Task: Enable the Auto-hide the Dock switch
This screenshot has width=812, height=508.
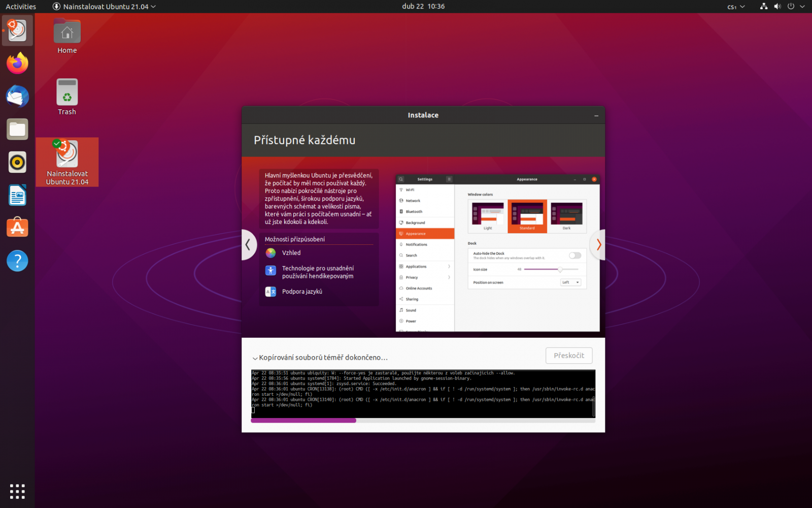Action: click(576, 256)
